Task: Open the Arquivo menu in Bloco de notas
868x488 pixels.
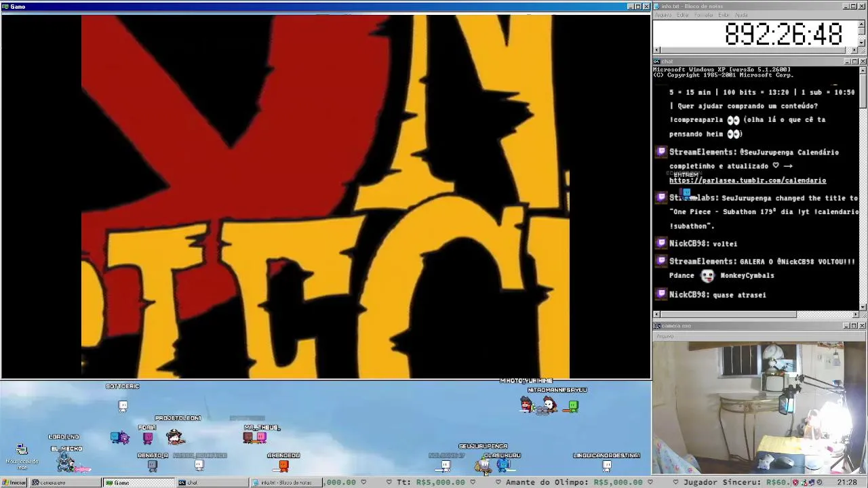Action: coord(663,15)
